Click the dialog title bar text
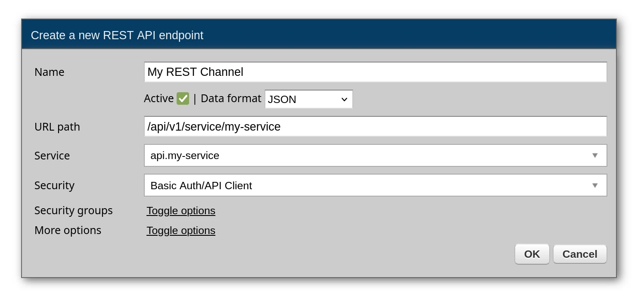Viewport: 644px width, 303px height. click(x=117, y=35)
